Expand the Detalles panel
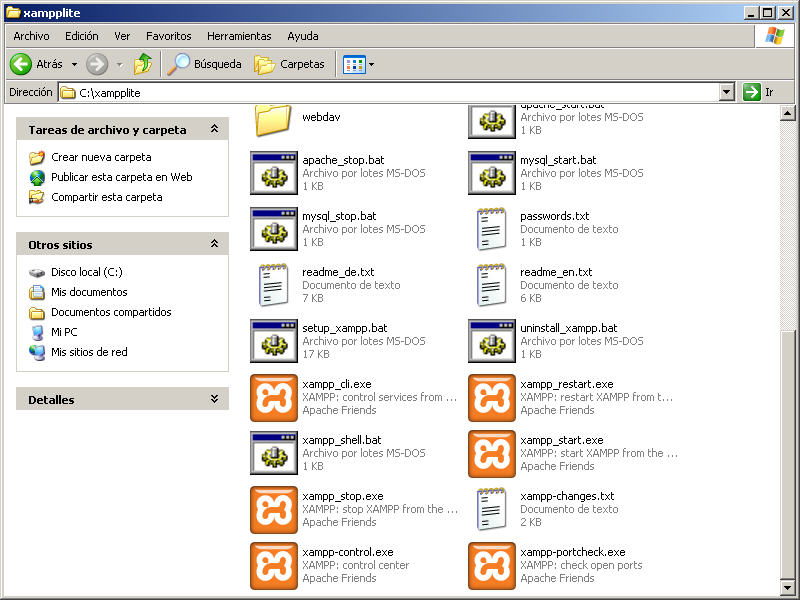The image size is (800, 600). pyautogui.click(x=213, y=400)
